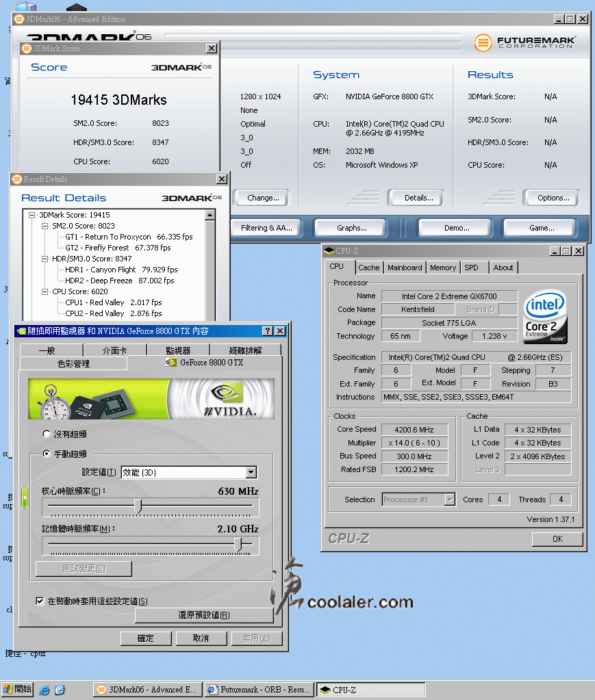Select GT1 - Return To Proxycon row
This screenshot has width=595, height=700.
click(129, 237)
